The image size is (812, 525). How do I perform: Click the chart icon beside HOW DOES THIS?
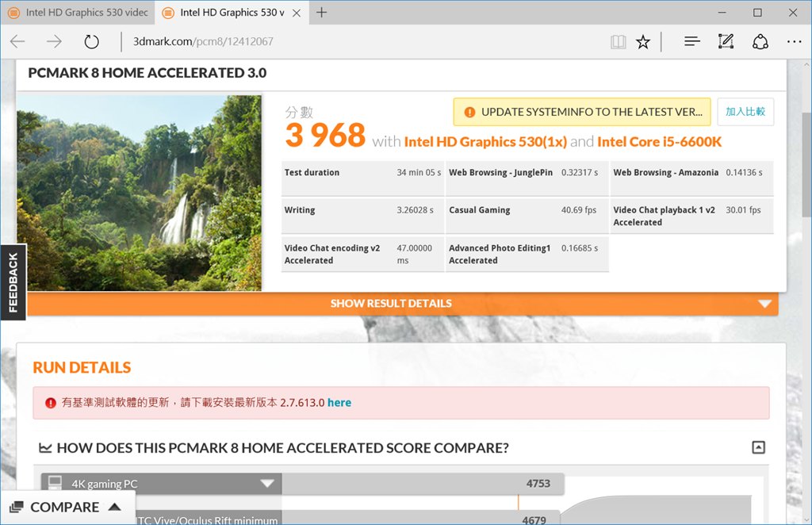[45, 448]
